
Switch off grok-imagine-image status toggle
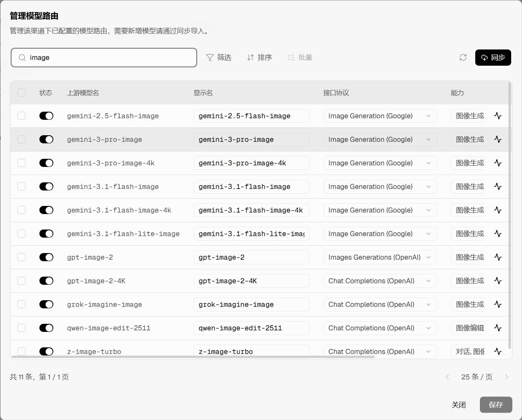(46, 304)
